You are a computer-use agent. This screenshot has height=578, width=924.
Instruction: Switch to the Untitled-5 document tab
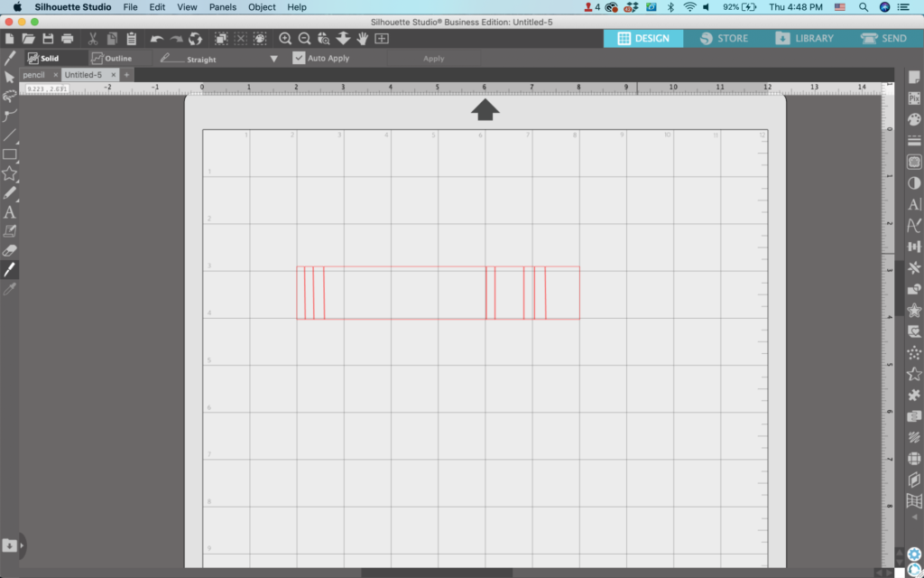[x=83, y=75]
